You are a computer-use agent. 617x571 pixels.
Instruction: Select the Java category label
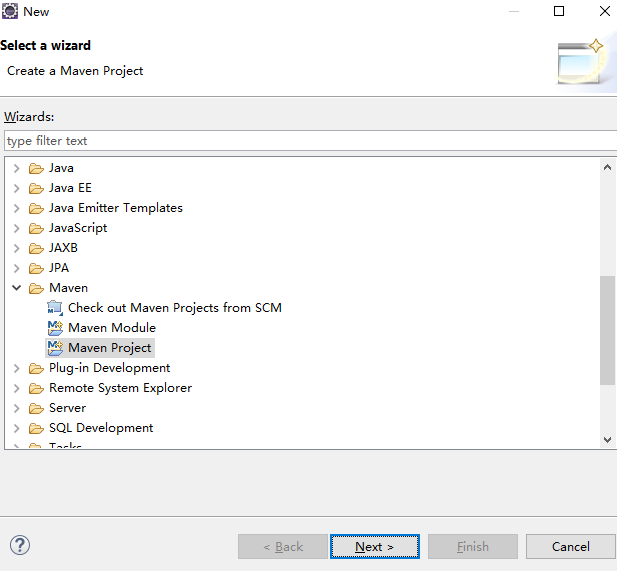tap(61, 168)
